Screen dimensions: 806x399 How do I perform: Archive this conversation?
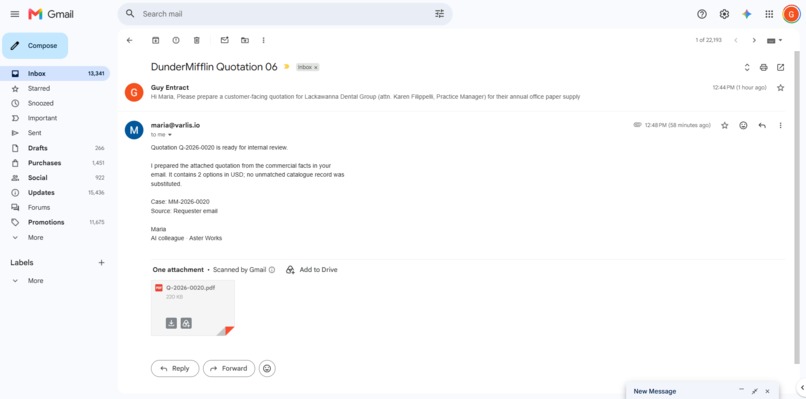click(155, 40)
